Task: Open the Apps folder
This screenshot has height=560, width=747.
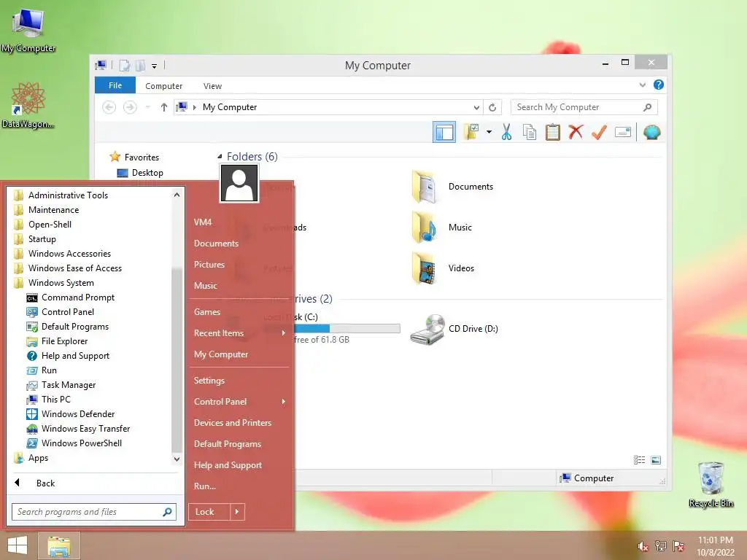Action: coord(38,458)
